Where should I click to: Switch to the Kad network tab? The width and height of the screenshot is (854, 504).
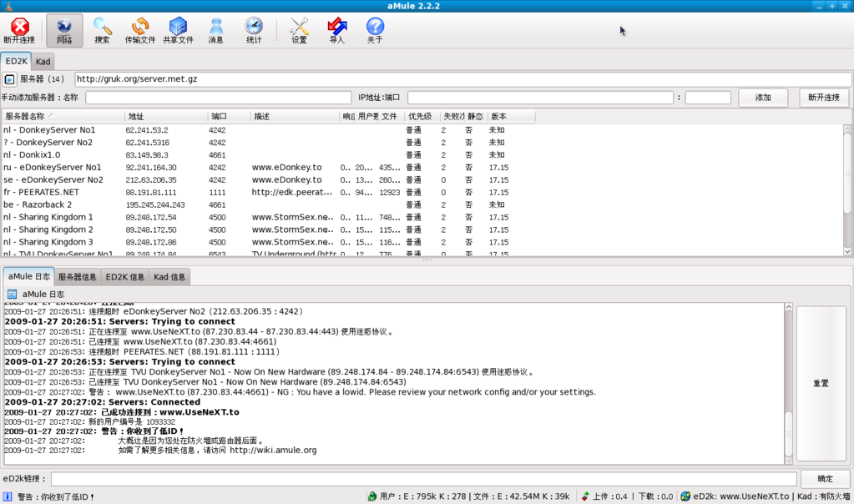click(43, 62)
